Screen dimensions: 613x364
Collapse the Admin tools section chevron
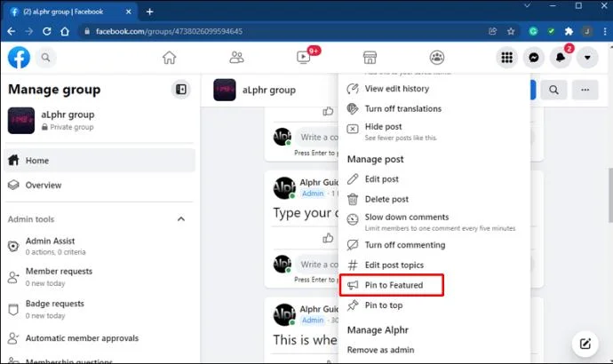pyautogui.click(x=181, y=219)
